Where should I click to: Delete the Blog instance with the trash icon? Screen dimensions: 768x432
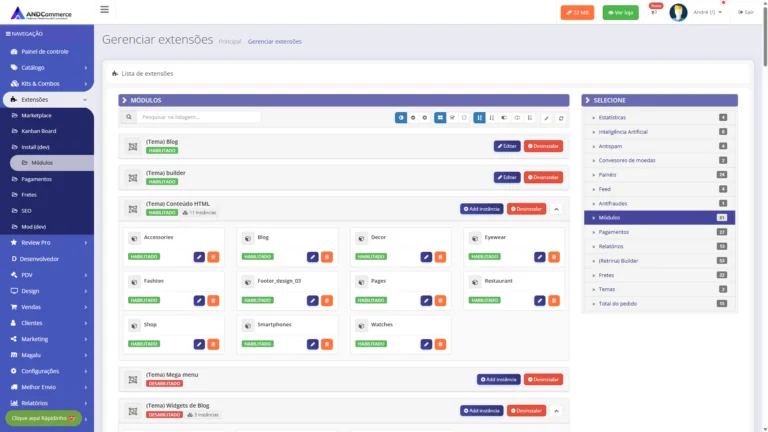pos(327,257)
